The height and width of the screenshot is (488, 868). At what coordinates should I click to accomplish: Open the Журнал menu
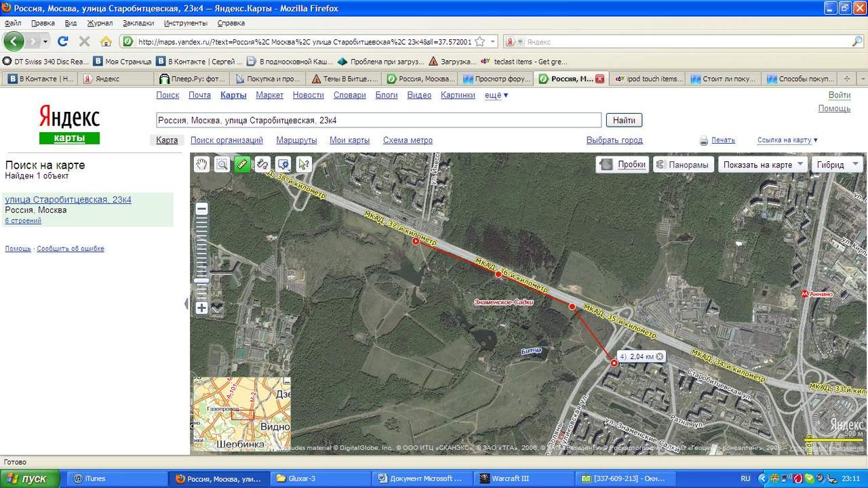coord(100,23)
